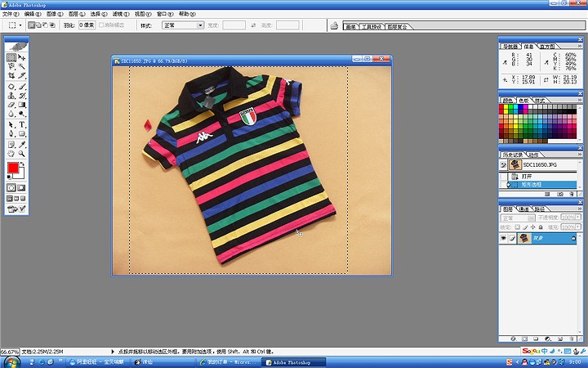
Task: Reset to default foreground/background colors
Action: tap(9, 177)
